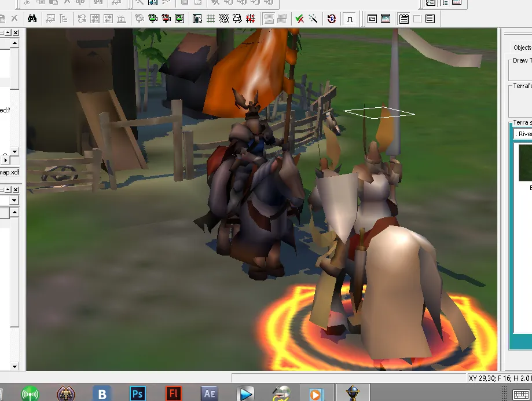Click the green check red cross icon
The width and height of the screenshot is (532, 401).
[x=299, y=19]
